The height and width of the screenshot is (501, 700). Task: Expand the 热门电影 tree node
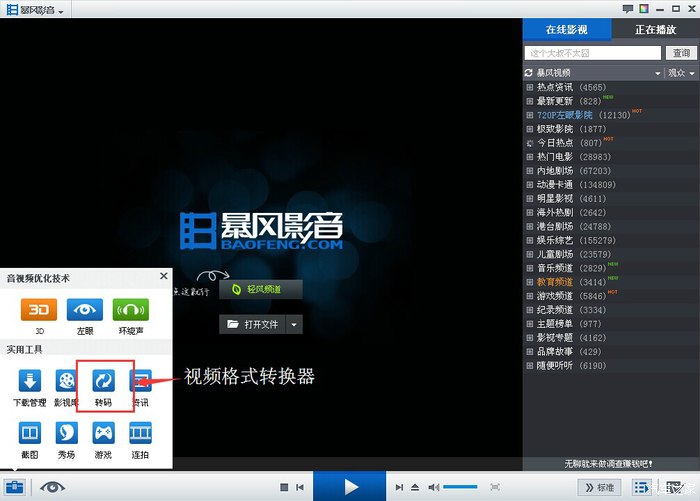(530, 157)
